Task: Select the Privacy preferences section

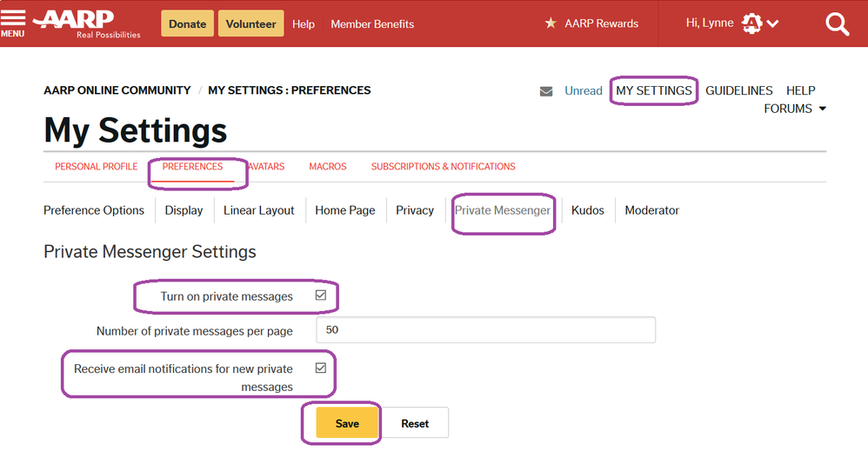Action: click(414, 210)
